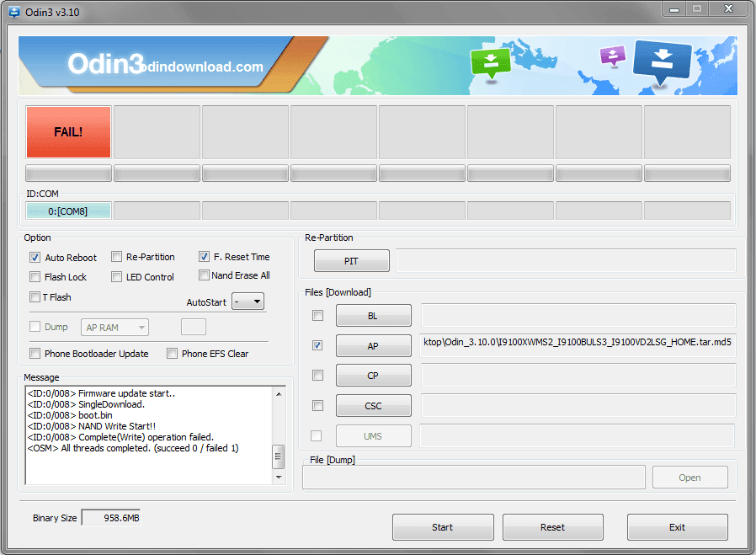Click 'Firmware update start..' log line

click(x=101, y=393)
